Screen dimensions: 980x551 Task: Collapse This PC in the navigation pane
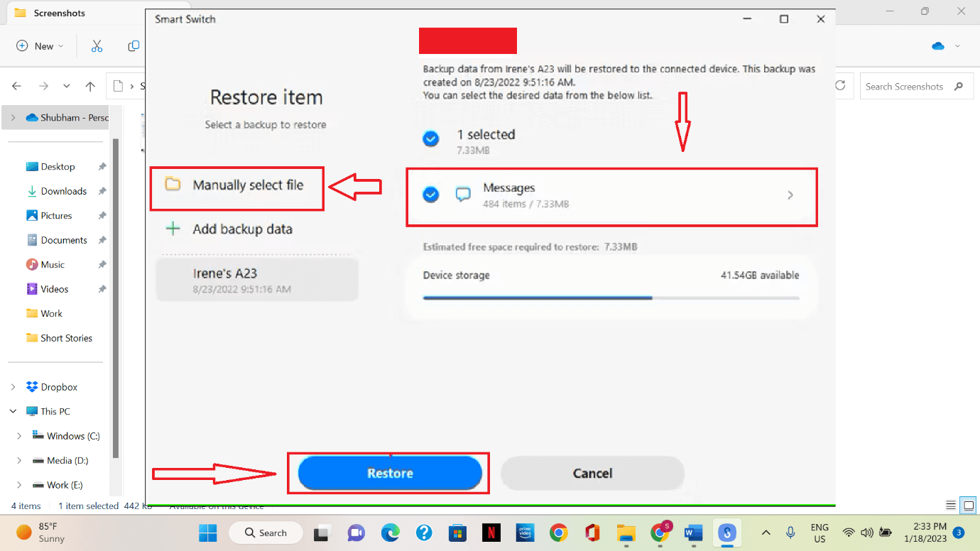[x=13, y=410]
